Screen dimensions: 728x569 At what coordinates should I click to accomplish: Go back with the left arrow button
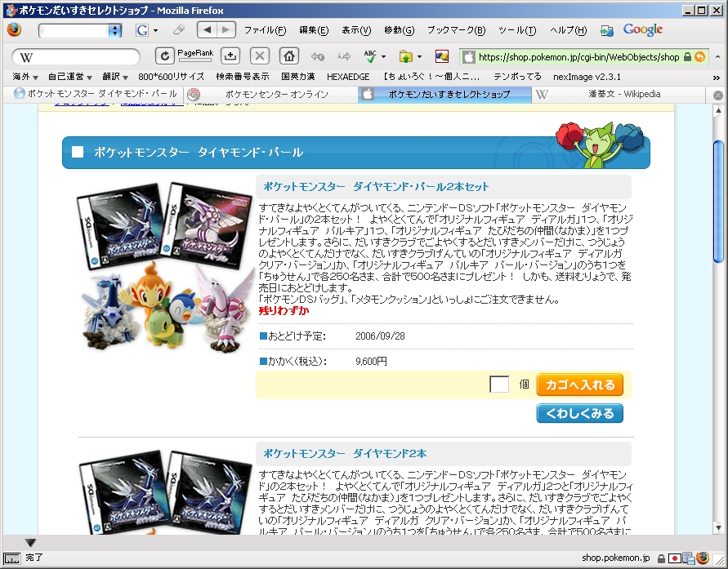pyautogui.click(x=207, y=29)
